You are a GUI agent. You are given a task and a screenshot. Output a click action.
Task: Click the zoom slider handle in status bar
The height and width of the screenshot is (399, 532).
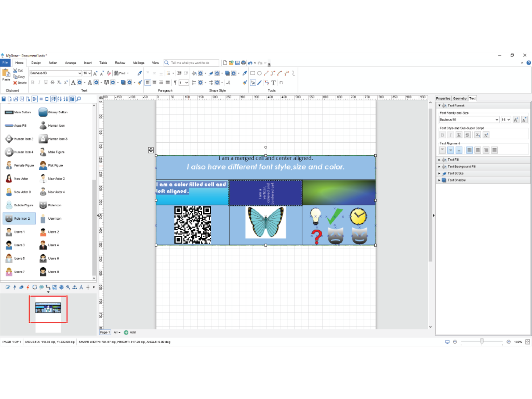point(482,342)
